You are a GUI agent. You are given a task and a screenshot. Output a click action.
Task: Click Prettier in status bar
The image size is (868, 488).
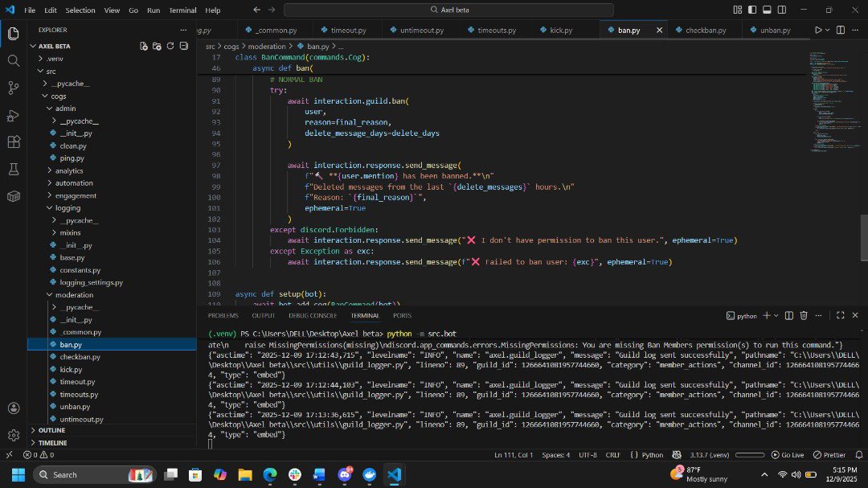pyautogui.click(x=829, y=455)
